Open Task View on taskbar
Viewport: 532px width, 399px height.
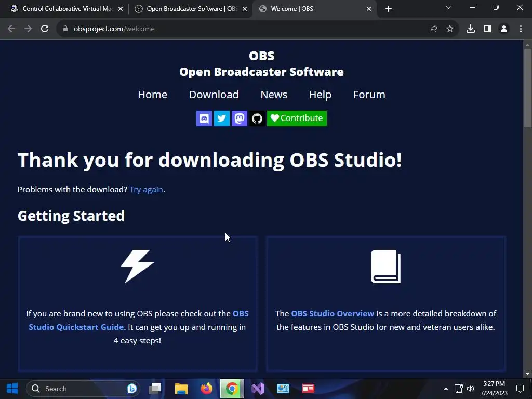click(x=155, y=389)
